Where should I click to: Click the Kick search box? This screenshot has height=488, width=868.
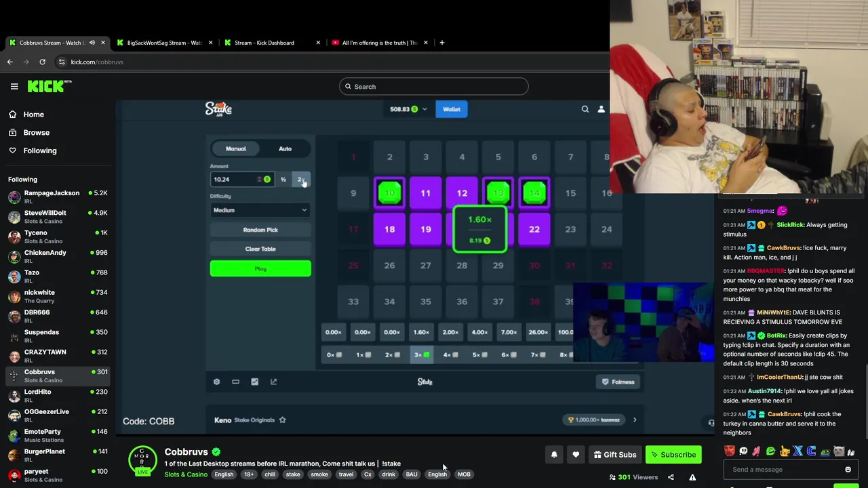pyautogui.click(x=433, y=86)
